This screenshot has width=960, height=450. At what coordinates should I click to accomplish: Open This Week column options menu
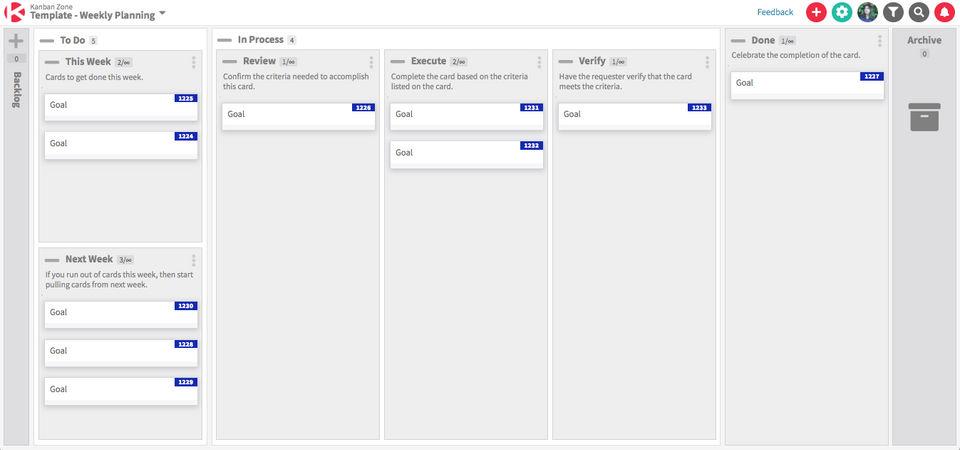click(194, 63)
